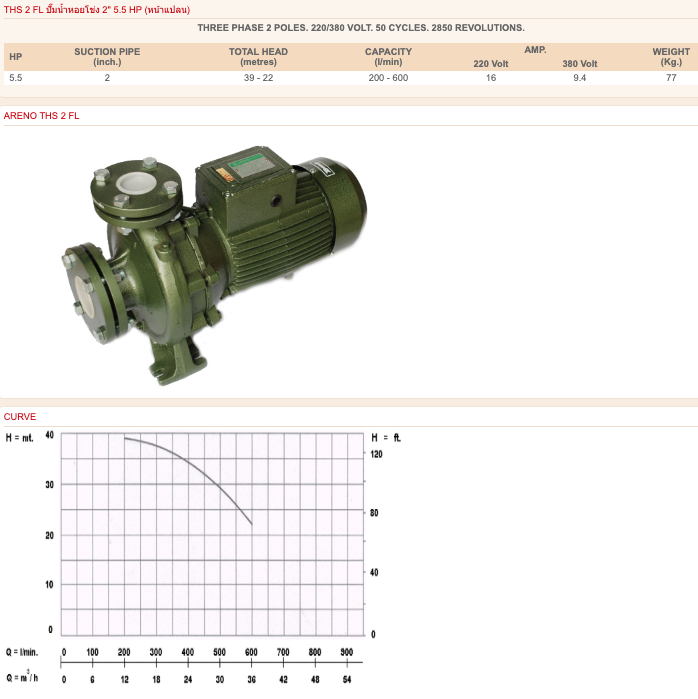Click the Q = m³/h axis label
698x699 pixels.
pyautogui.click(x=22, y=677)
